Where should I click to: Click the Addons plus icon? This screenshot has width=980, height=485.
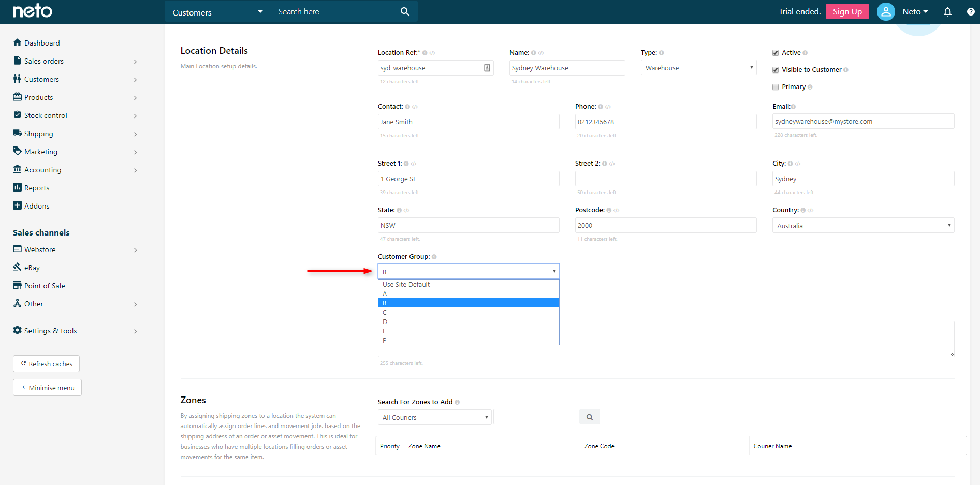(x=18, y=205)
